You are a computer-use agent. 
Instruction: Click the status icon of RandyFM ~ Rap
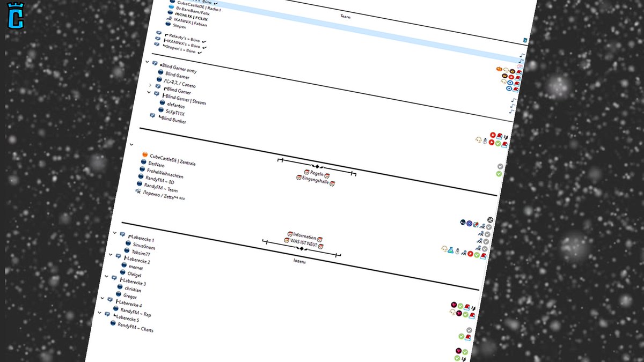pyautogui.click(x=116, y=308)
